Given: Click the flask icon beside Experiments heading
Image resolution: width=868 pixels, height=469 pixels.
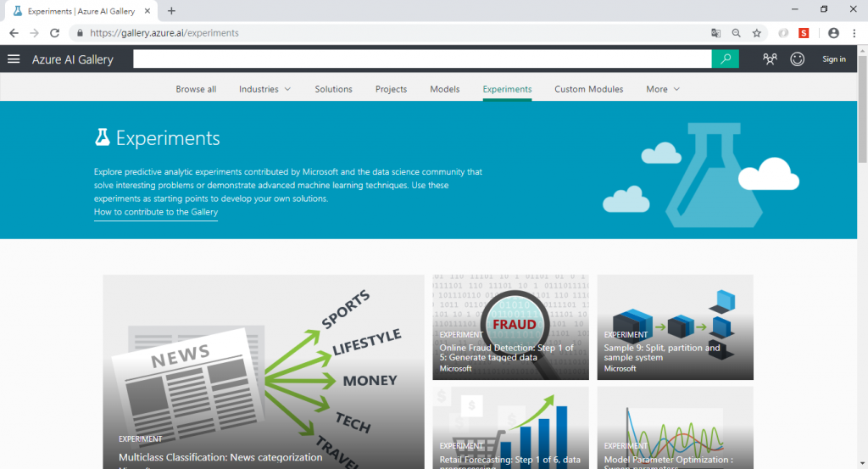Looking at the screenshot, I should (103, 137).
